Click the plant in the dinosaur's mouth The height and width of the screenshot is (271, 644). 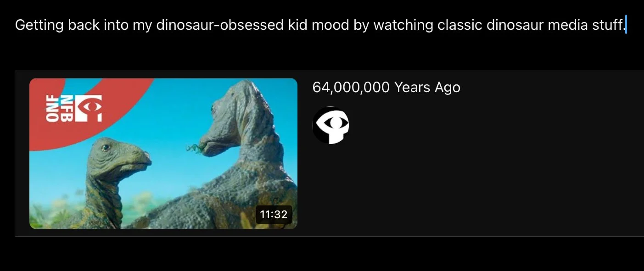pos(196,148)
